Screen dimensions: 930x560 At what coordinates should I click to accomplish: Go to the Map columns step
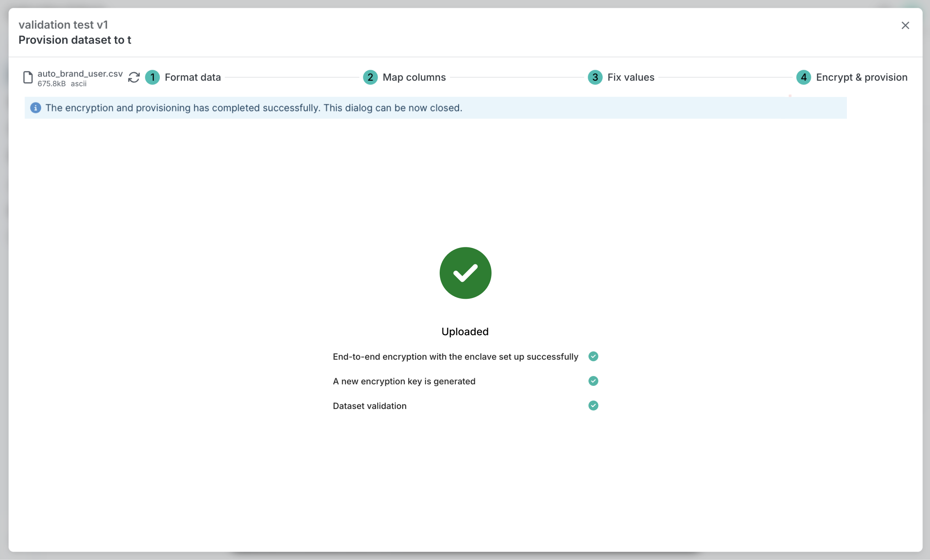coord(414,77)
